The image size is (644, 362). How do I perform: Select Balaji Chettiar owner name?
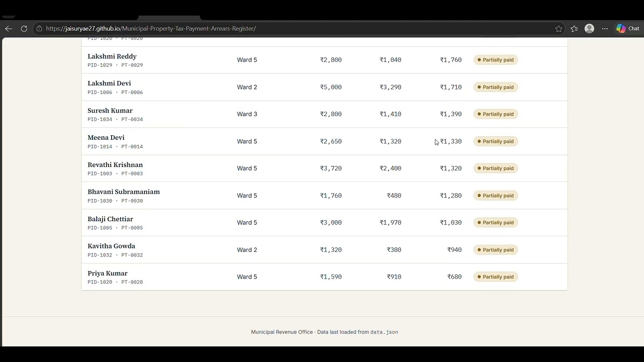click(x=110, y=219)
